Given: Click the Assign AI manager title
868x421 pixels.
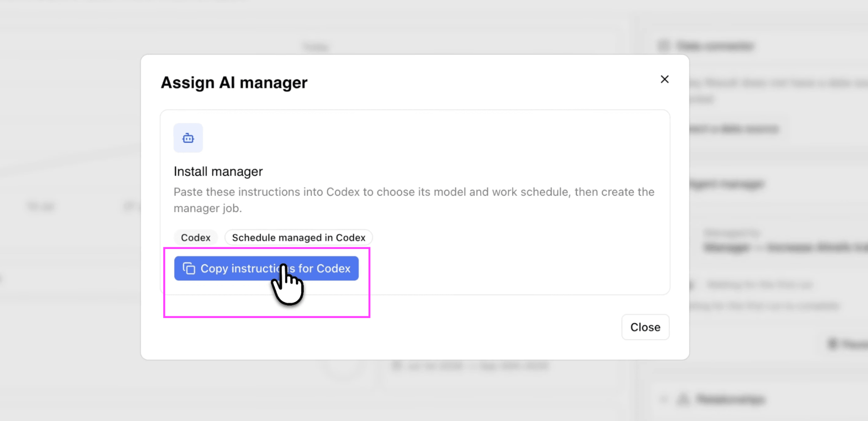Looking at the screenshot, I should pos(234,83).
